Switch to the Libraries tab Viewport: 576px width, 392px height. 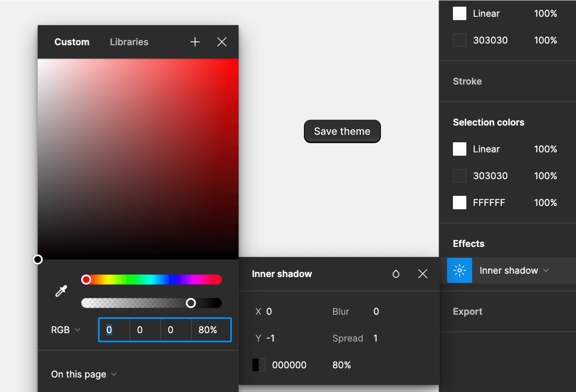[x=129, y=42]
